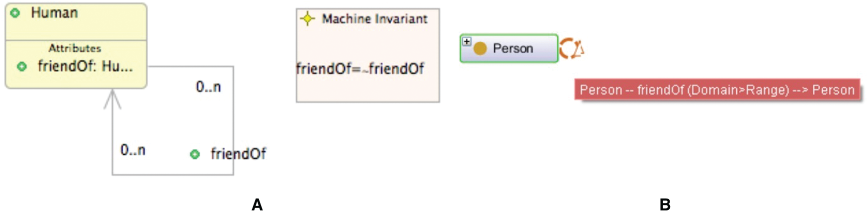Click the bold letter A caption

[257, 205]
